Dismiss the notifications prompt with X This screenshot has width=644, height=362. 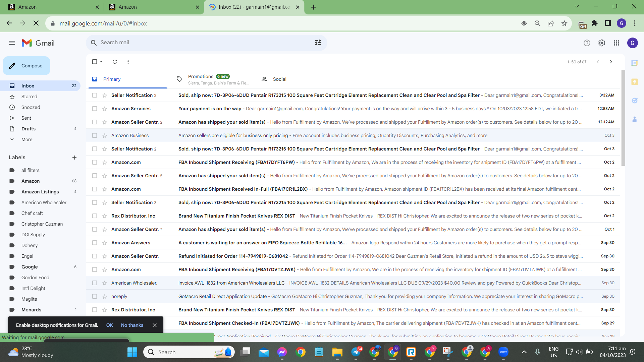point(155,325)
